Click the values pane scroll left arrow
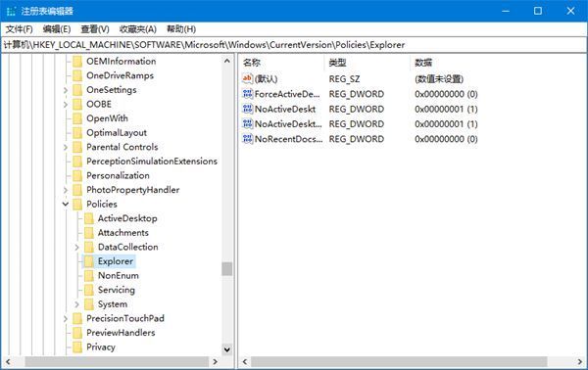Image resolution: width=588 pixels, height=370 pixels. [245, 362]
